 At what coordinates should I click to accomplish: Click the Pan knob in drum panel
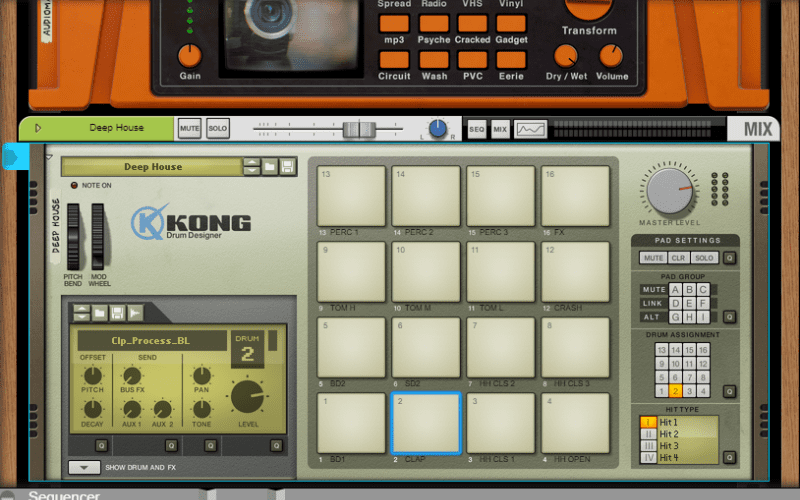[x=202, y=376]
